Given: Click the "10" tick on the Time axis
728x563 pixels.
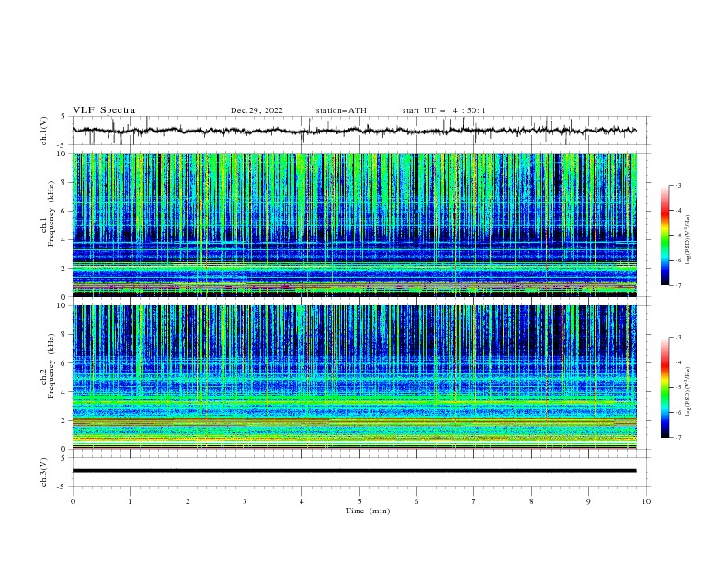Looking at the screenshot, I should tap(646, 501).
